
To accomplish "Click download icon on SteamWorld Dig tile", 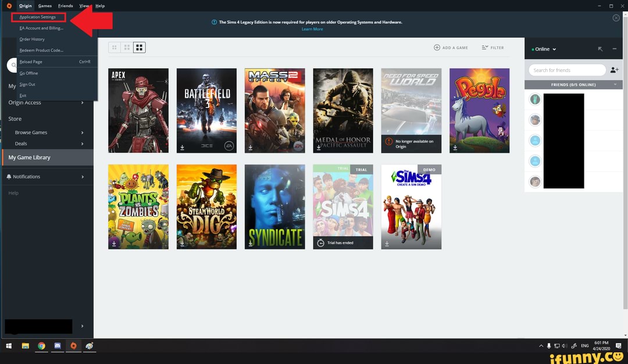I will (x=182, y=243).
